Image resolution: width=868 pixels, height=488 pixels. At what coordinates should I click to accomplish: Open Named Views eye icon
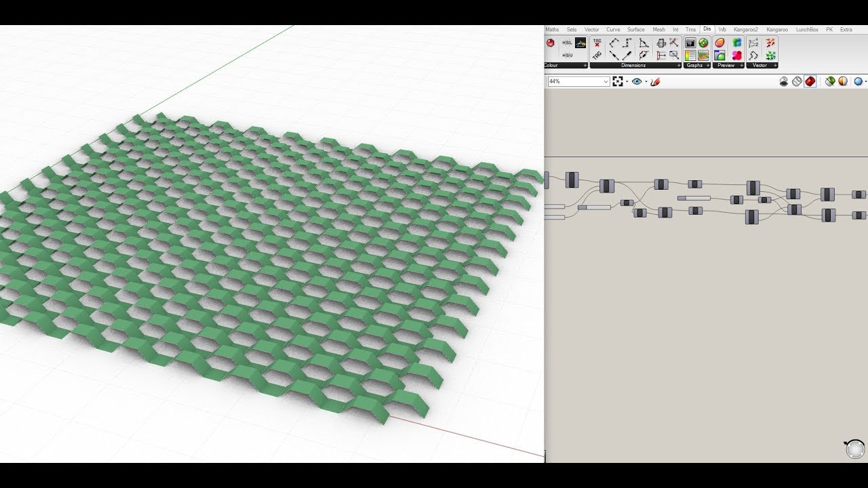point(637,81)
